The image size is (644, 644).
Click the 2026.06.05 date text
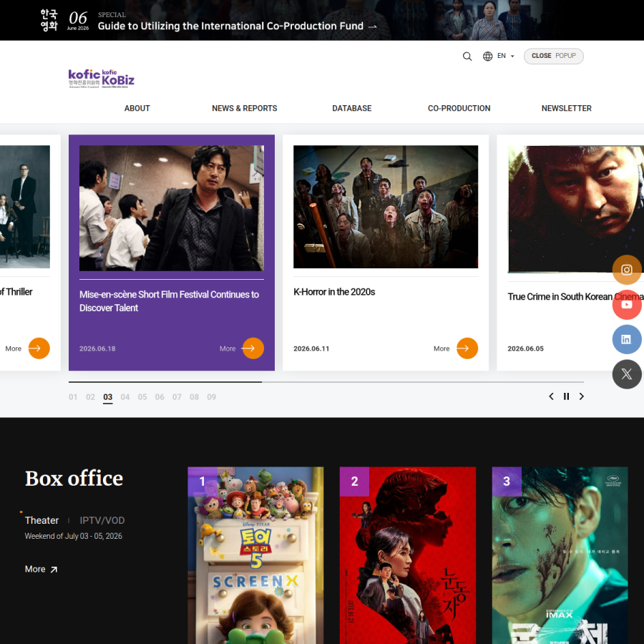pos(525,348)
